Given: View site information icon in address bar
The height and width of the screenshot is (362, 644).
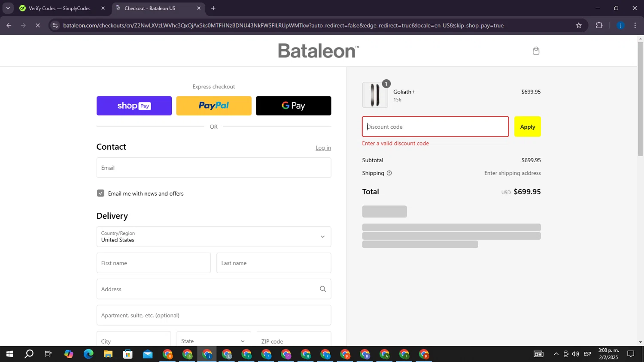Looking at the screenshot, I should tap(55, 25).
